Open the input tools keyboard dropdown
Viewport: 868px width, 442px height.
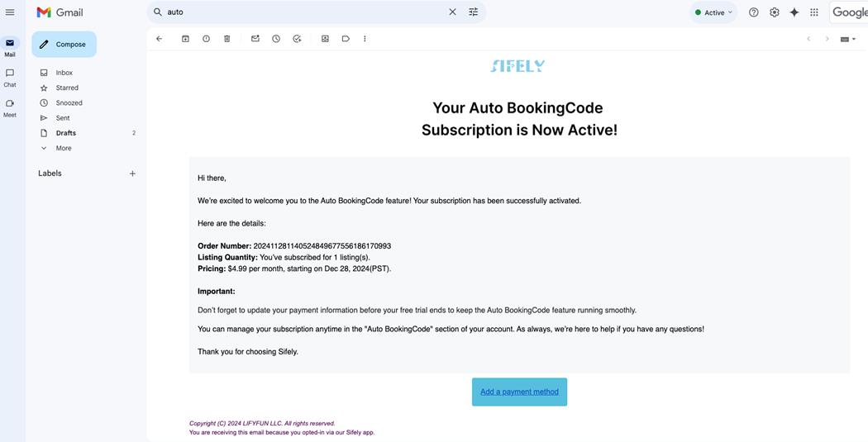[x=847, y=39]
